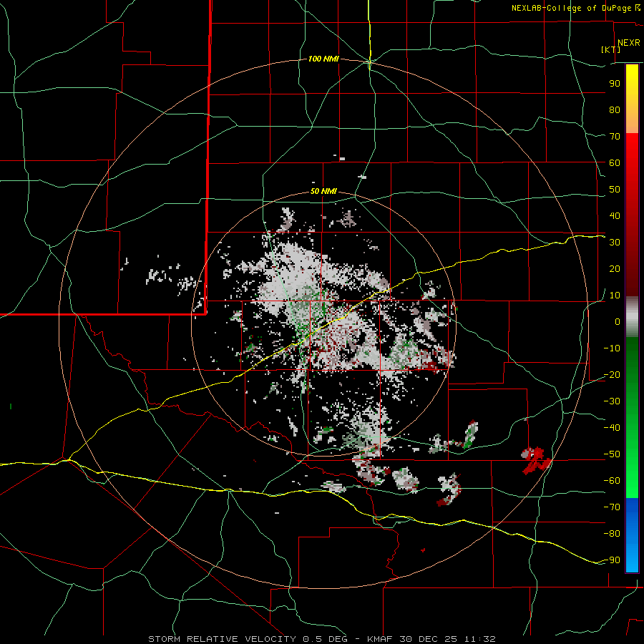Click the KMAF station identifier in the caption
Screen dimensions: 644x644
tap(379, 639)
